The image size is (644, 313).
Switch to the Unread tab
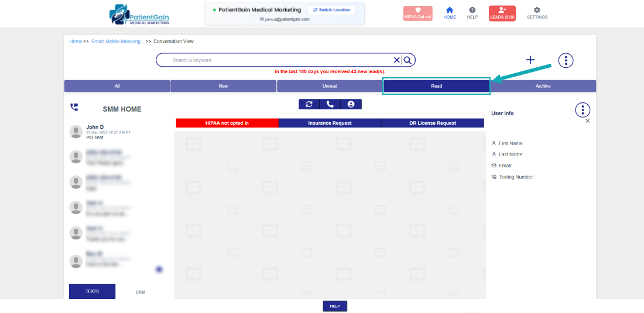(330, 86)
